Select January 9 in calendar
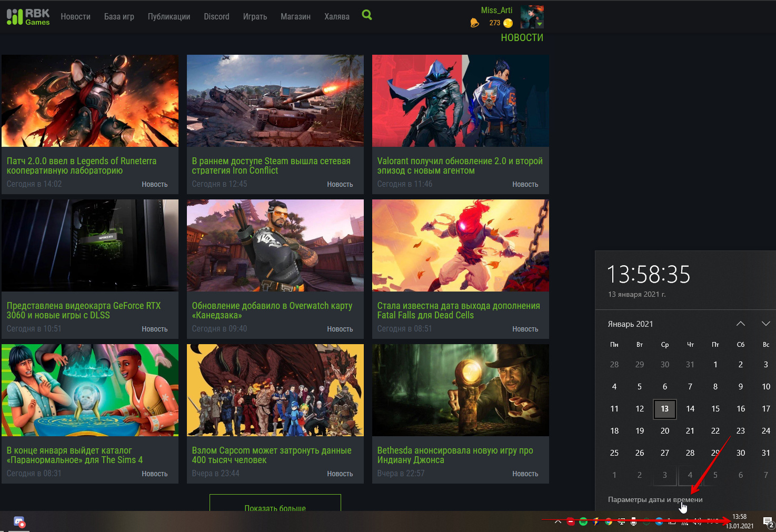This screenshot has height=532, width=776. 741,387
